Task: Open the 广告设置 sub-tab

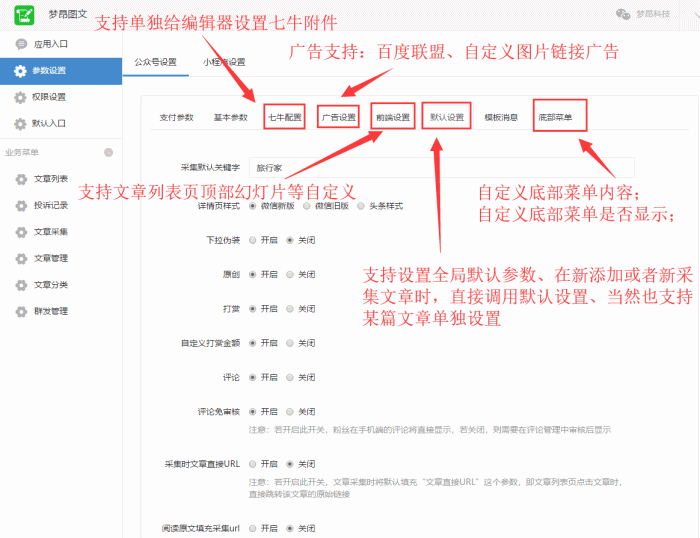Action: click(x=338, y=117)
